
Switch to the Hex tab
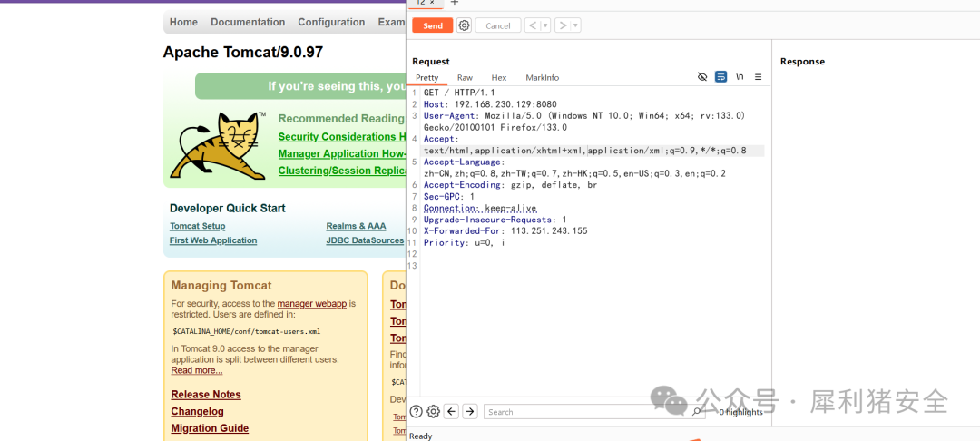[x=499, y=77]
